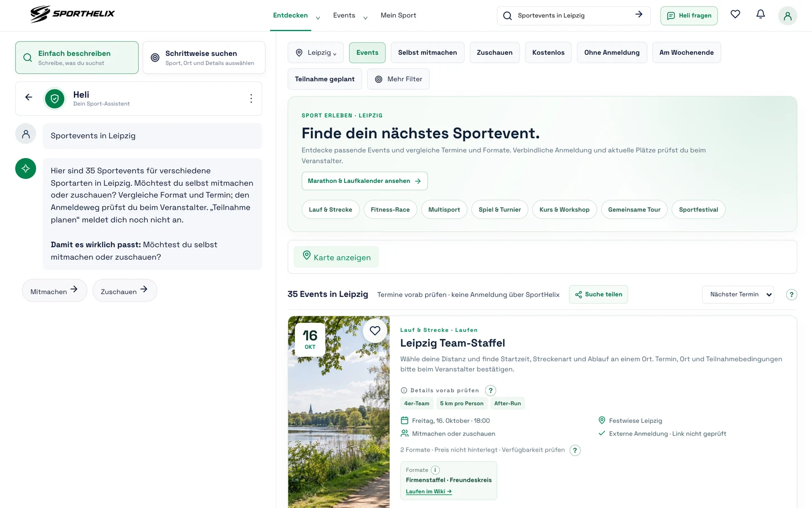
Task: Toggle the Teilnahme geplant filter
Action: pos(325,79)
